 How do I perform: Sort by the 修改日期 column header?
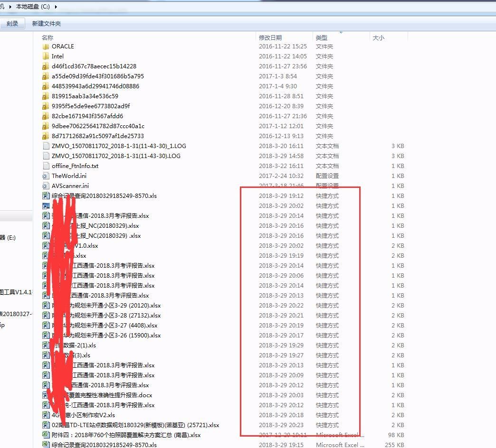point(270,37)
